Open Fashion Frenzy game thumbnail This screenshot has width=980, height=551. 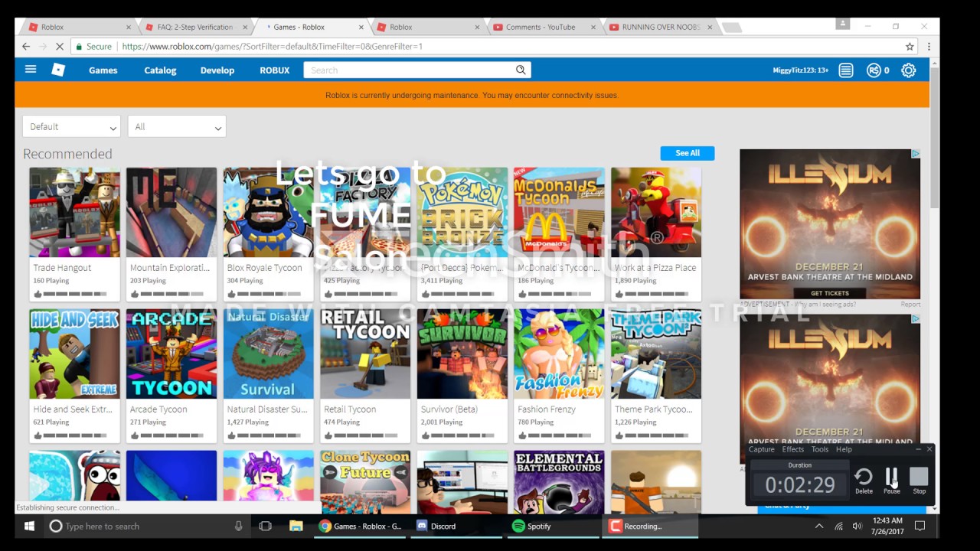tap(559, 354)
